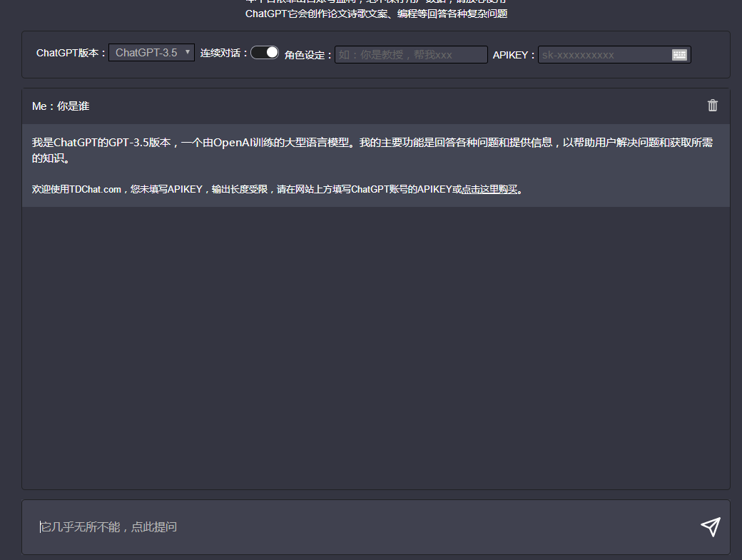Viewport: 742px width, 560px height.
Task: Click the label APIKEY：
Action: click(x=514, y=56)
